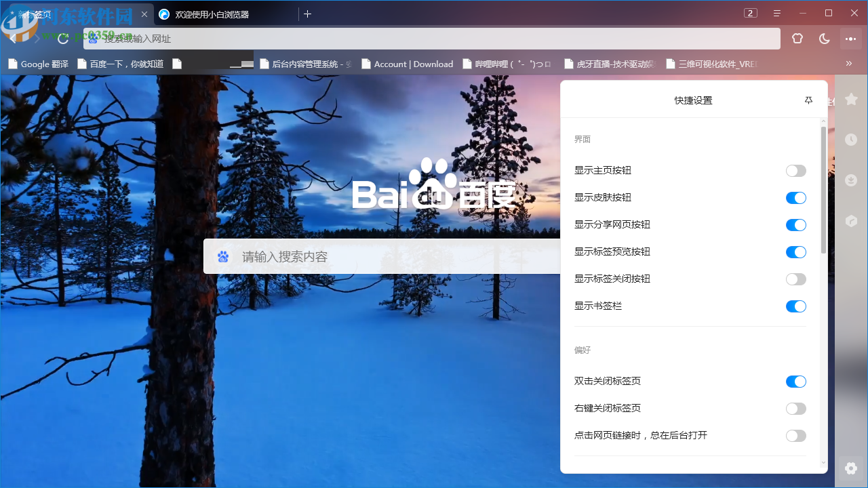Open the Account | Download bookmark
Viewport: 868px width, 488px height.
pyautogui.click(x=407, y=63)
